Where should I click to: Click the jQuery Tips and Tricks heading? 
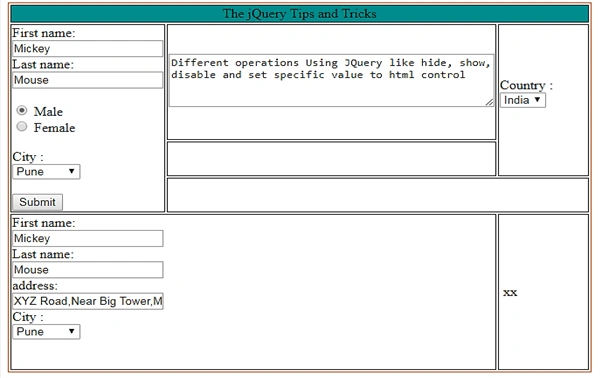(x=299, y=14)
